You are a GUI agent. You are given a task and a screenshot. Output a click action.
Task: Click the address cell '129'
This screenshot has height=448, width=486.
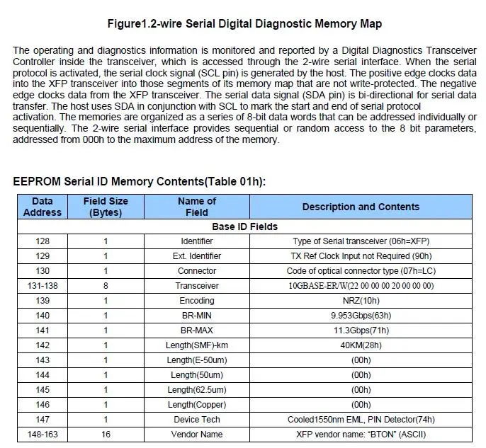point(43,256)
